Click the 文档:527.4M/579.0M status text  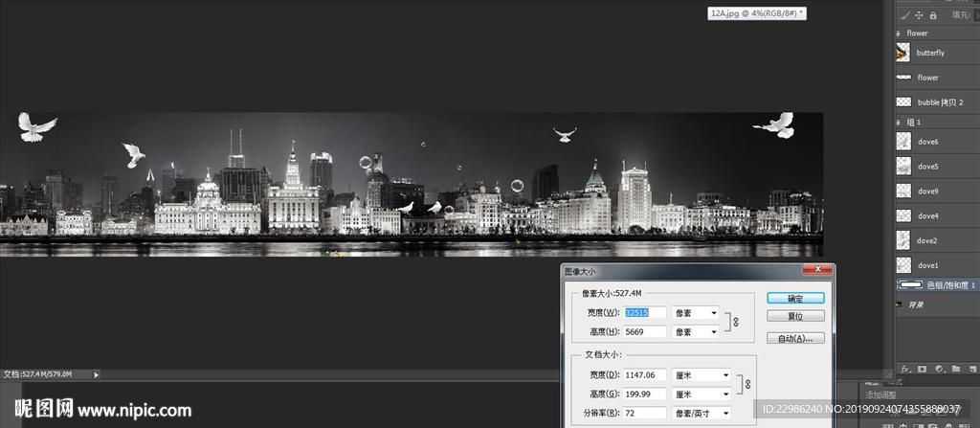point(38,374)
